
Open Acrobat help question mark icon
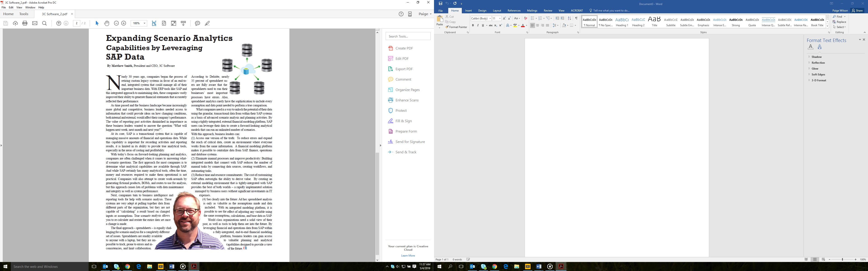click(x=401, y=14)
